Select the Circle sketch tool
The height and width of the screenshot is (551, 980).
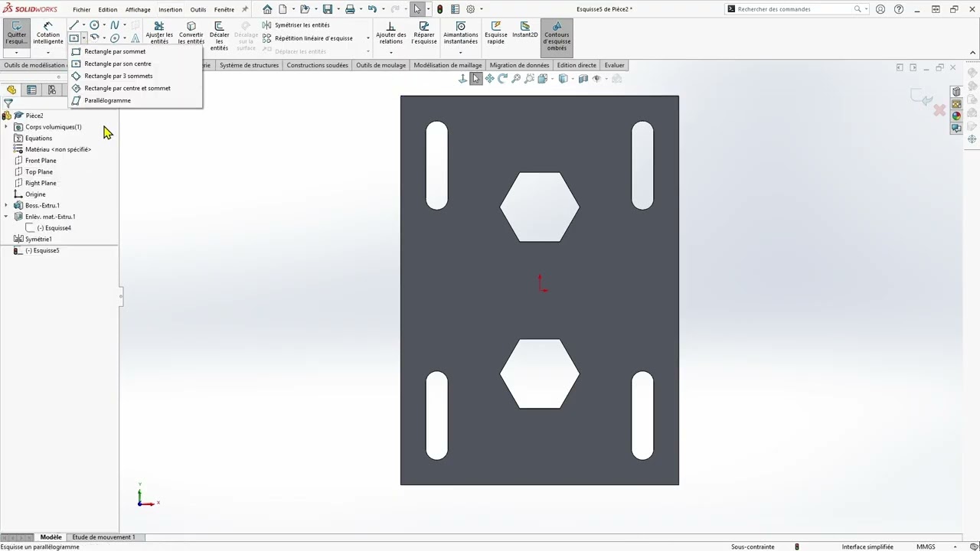pyautogui.click(x=94, y=25)
